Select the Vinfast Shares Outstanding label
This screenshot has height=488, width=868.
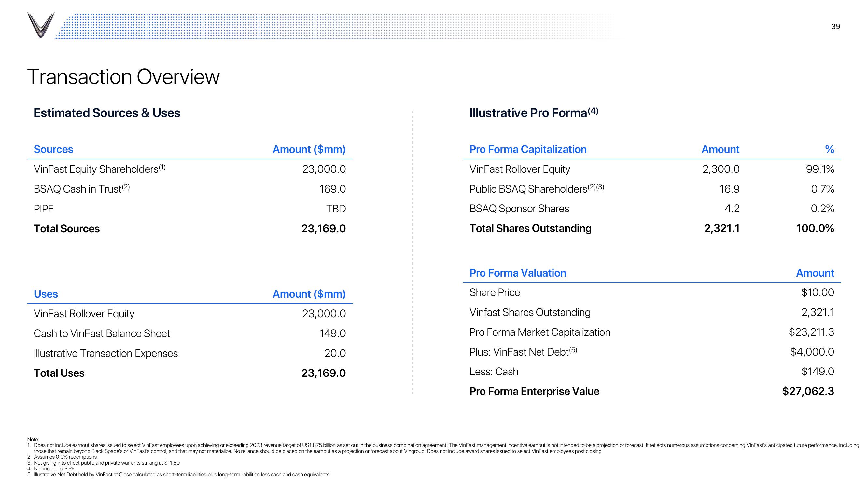point(530,312)
